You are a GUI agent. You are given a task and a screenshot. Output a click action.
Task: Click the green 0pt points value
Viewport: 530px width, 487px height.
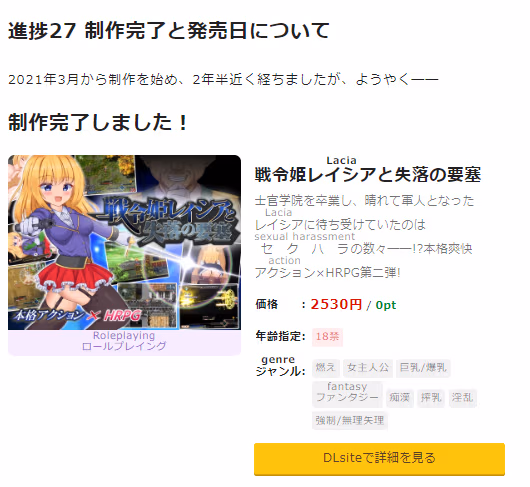coord(386,305)
